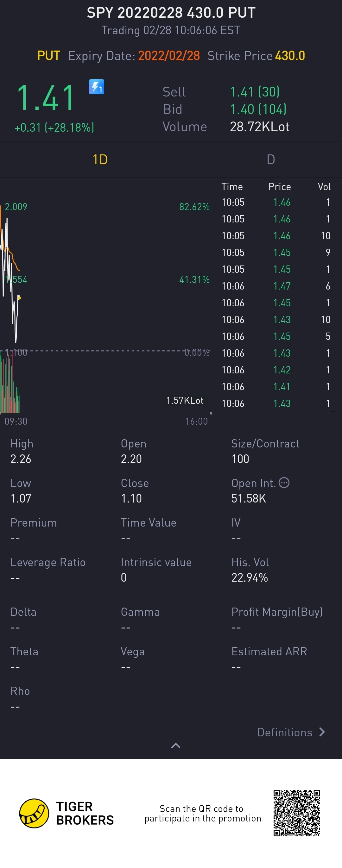The width and height of the screenshot is (342, 868).
Task: Open the Open Int. more-info icon
Action: click(x=284, y=483)
